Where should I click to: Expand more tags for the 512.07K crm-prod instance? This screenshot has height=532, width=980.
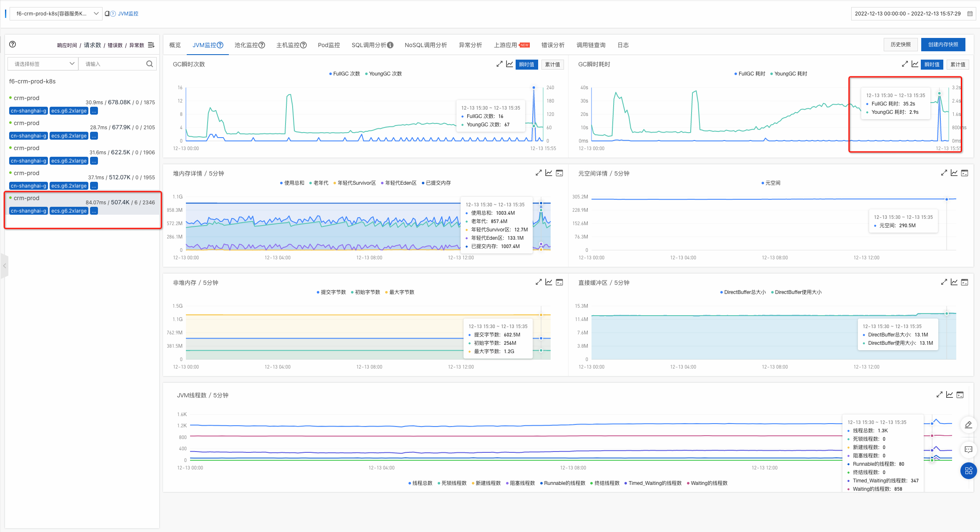click(x=94, y=186)
